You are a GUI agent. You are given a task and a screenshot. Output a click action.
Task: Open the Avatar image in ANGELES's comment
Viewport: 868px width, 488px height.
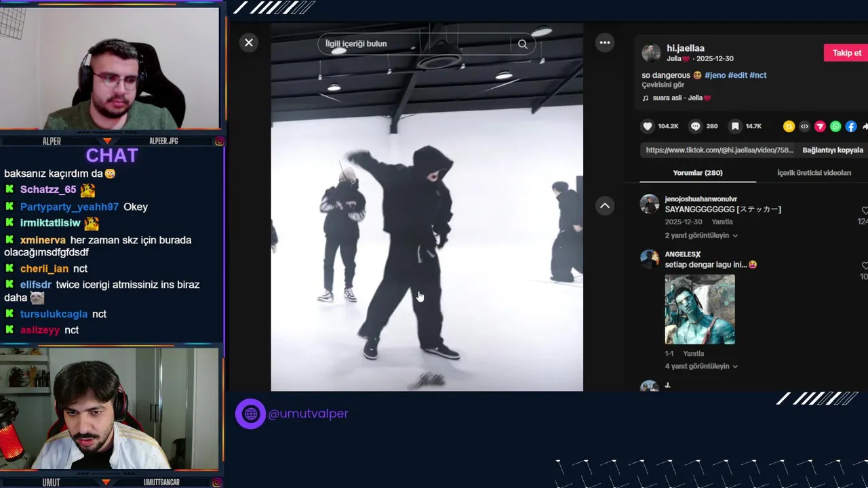coord(700,310)
